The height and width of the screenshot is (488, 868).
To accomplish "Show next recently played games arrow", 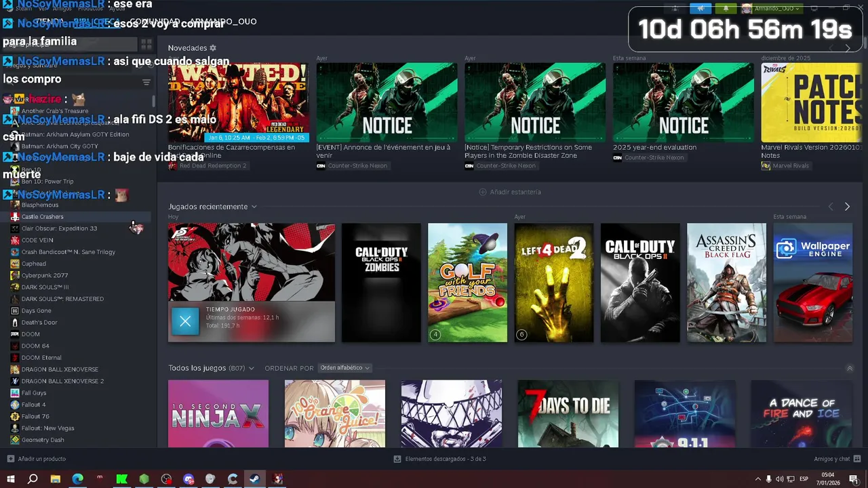I will point(847,207).
